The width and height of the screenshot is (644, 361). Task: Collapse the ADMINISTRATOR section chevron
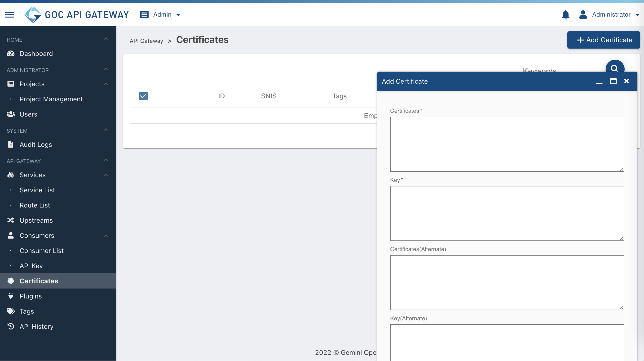[x=106, y=69]
